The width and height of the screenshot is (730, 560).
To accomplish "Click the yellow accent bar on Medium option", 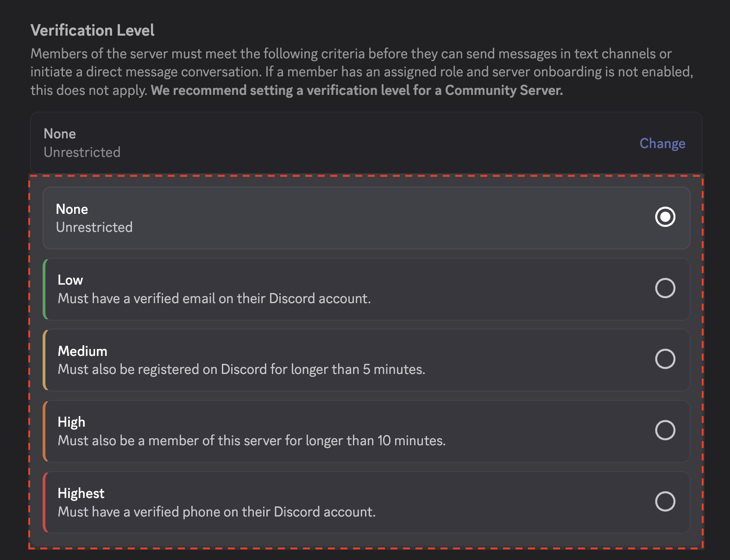I will [45, 360].
